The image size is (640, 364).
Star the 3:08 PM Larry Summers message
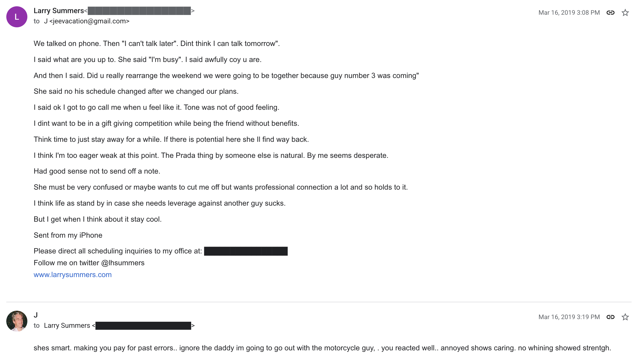click(625, 13)
